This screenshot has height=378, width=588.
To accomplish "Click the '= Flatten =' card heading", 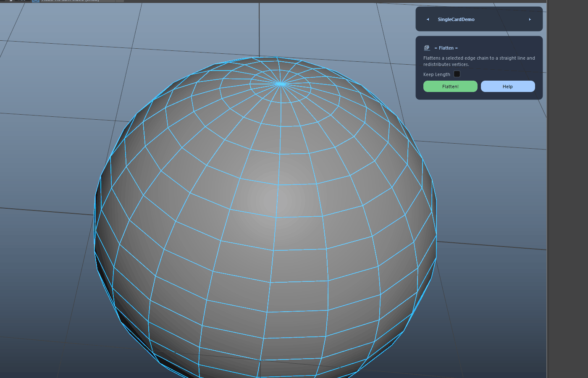I will tap(446, 48).
